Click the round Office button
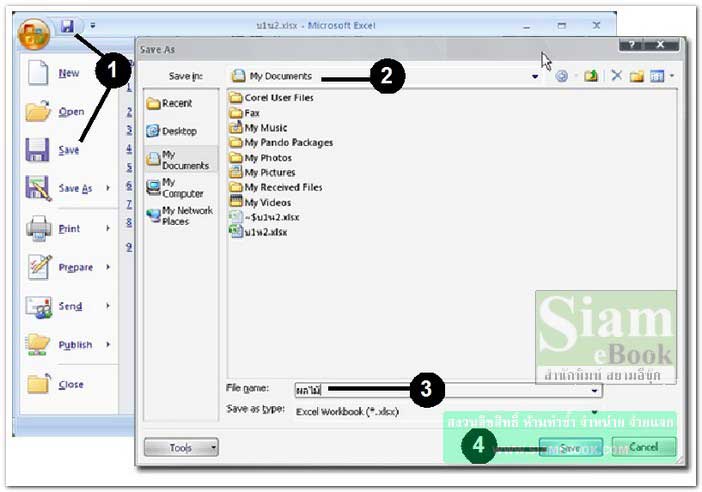 coord(34,34)
